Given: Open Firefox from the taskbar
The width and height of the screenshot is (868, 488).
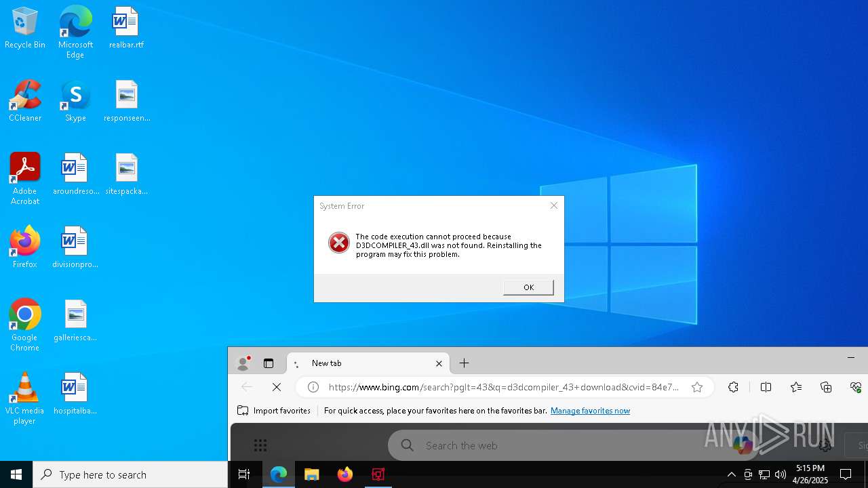Looking at the screenshot, I should click(345, 474).
